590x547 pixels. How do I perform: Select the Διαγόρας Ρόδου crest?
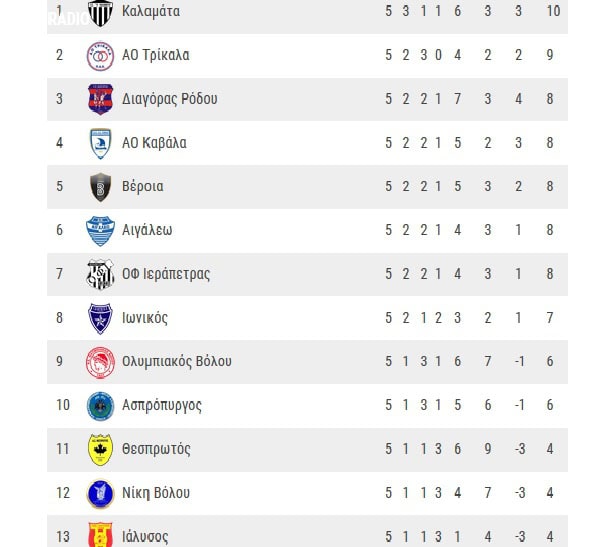click(100, 99)
